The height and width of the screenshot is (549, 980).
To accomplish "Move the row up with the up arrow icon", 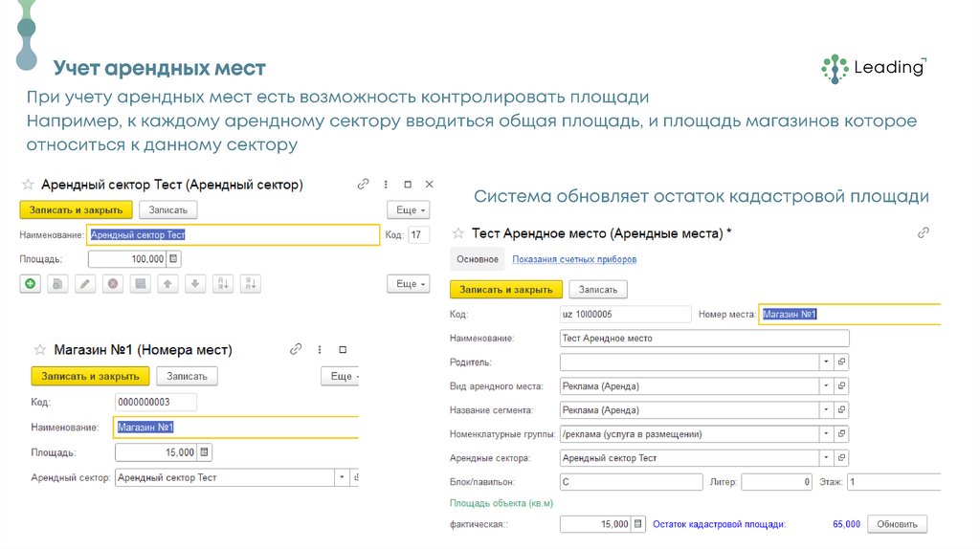I will pos(167,283).
